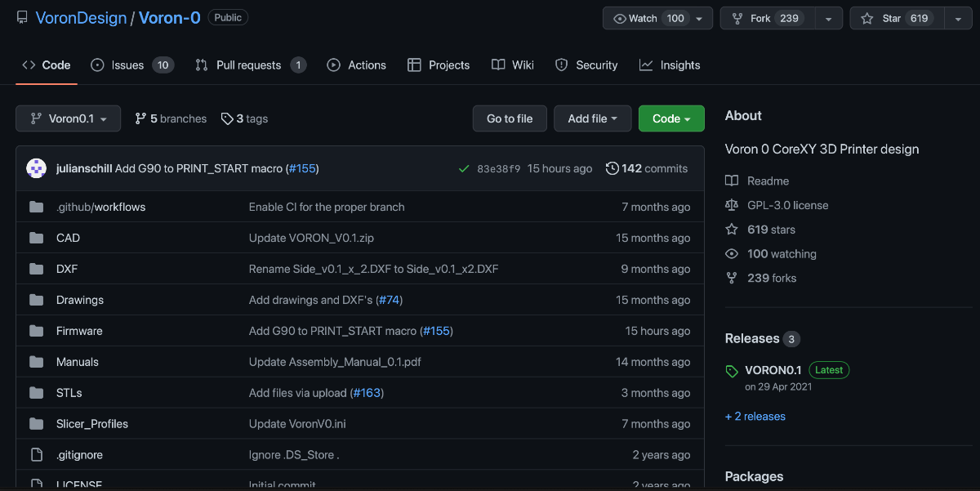Open the green Code dropdown
This screenshot has height=491, width=980.
[x=671, y=118]
